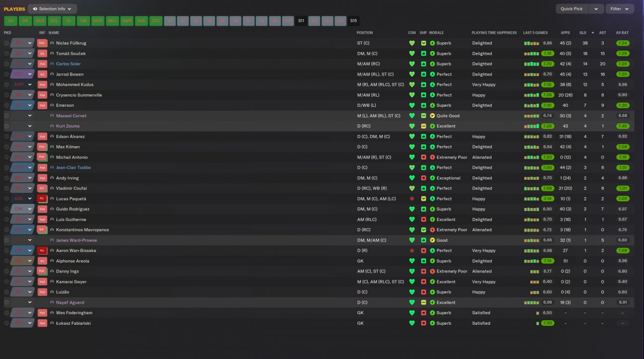Open the Selection Info dropdown
Screen dimensions: 644x359
click(52, 9)
